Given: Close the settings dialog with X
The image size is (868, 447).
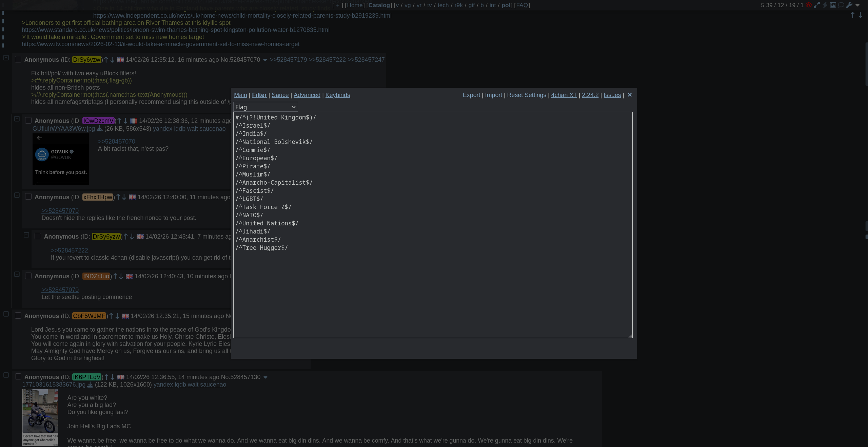Looking at the screenshot, I should click(x=630, y=95).
